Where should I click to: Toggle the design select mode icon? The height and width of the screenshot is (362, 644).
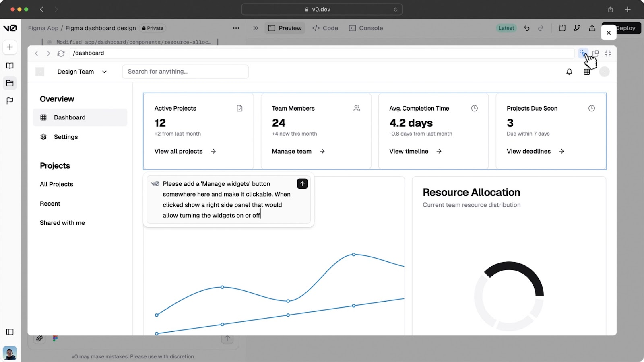(582, 53)
